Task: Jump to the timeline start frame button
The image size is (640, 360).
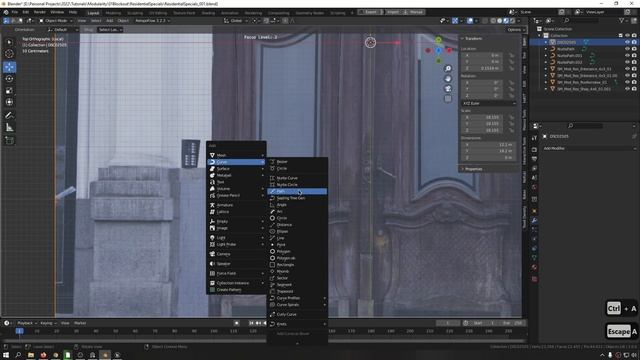Action: click(x=251, y=323)
